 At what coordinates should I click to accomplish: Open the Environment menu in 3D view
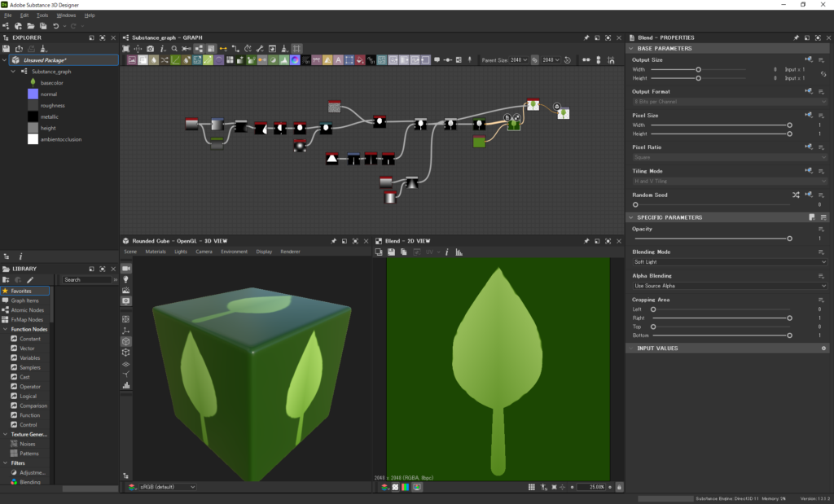tap(234, 252)
